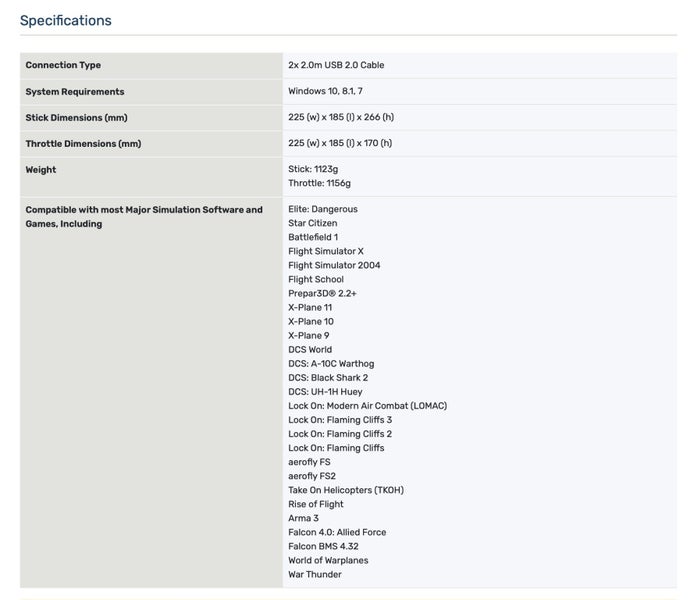Click 'Falcon 4.0: Allied Force' entry

point(337,532)
